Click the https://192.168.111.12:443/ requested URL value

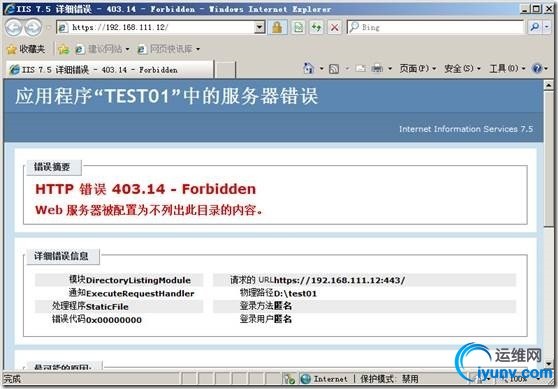click(339, 280)
